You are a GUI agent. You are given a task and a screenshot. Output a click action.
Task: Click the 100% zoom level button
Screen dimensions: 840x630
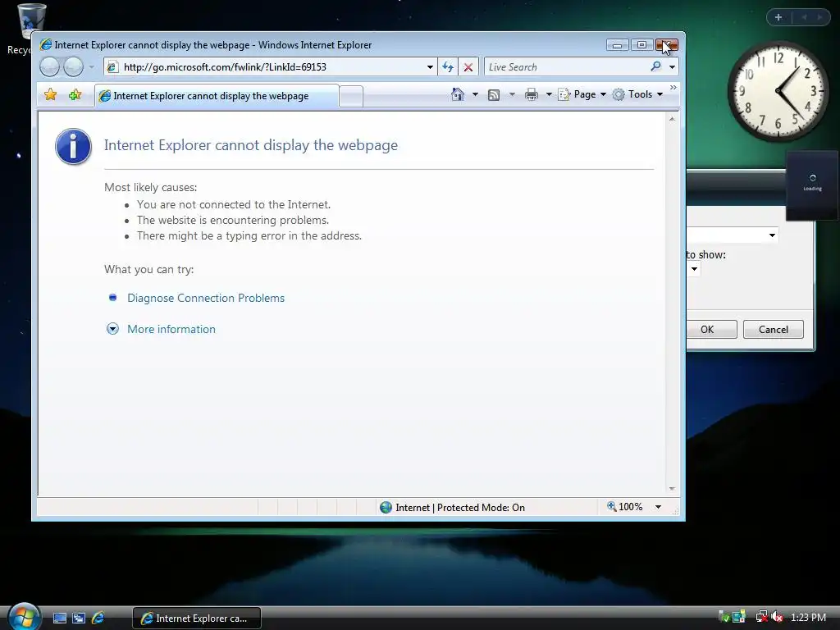[624, 507]
